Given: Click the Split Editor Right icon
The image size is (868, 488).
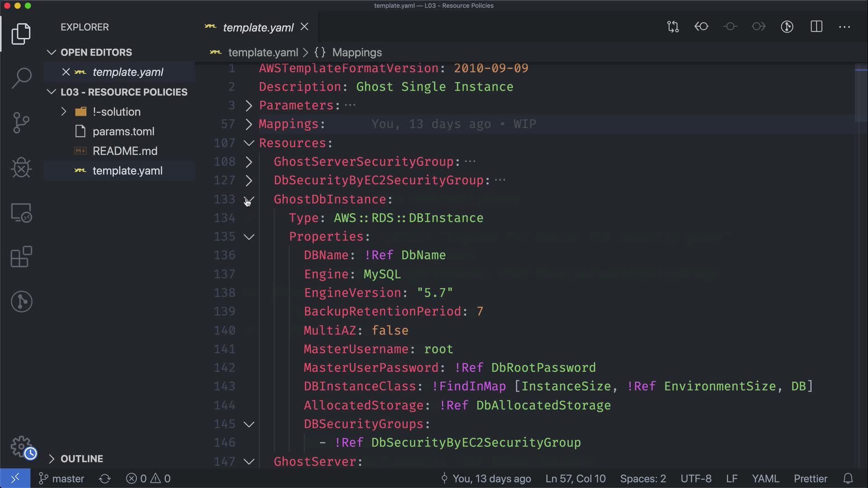Looking at the screenshot, I should 816,27.
